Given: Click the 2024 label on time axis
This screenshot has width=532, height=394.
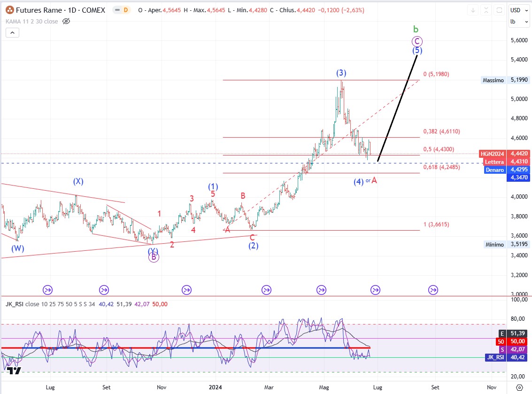Looking at the screenshot, I should (x=216, y=387).
